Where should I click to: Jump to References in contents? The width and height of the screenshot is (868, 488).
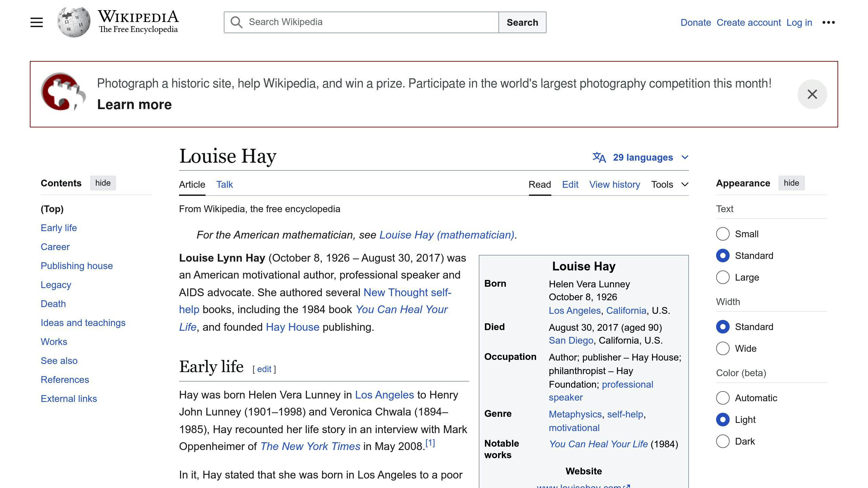(65, 380)
